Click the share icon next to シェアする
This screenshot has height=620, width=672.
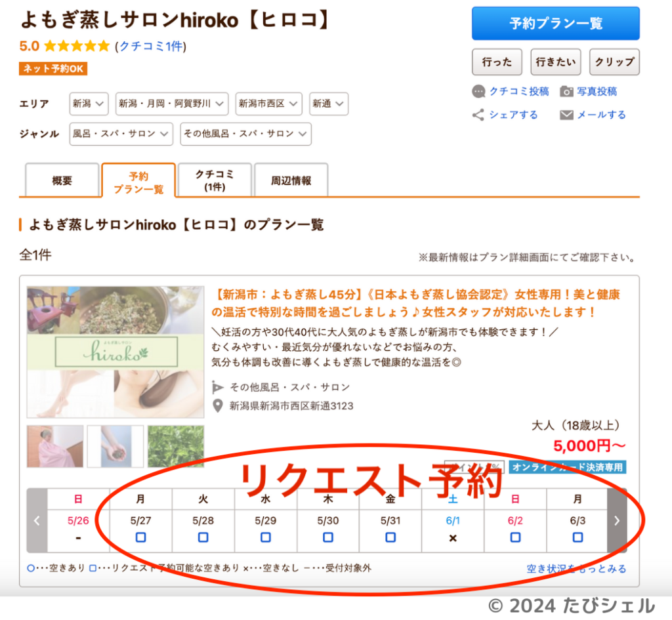click(477, 114)
